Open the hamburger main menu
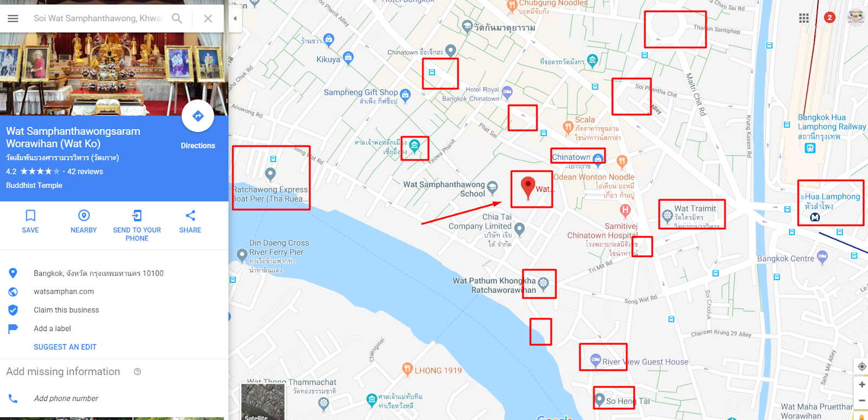 click(13, 18)
